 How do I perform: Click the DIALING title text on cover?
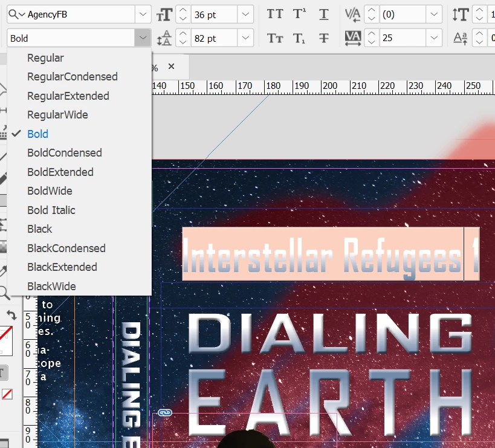(329, 333)
